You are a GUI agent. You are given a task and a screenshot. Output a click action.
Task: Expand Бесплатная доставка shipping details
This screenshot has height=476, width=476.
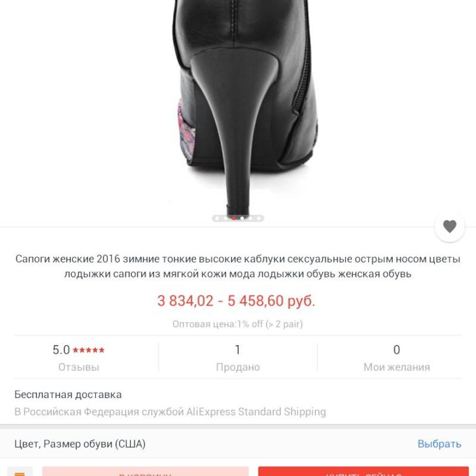click(x=68, y=395)
